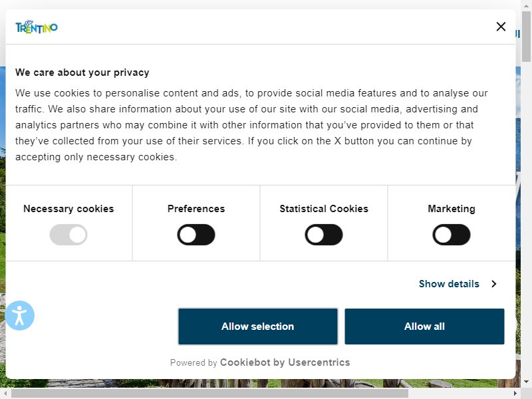Click the vertical scrollbar up arrow

point(526,5)
